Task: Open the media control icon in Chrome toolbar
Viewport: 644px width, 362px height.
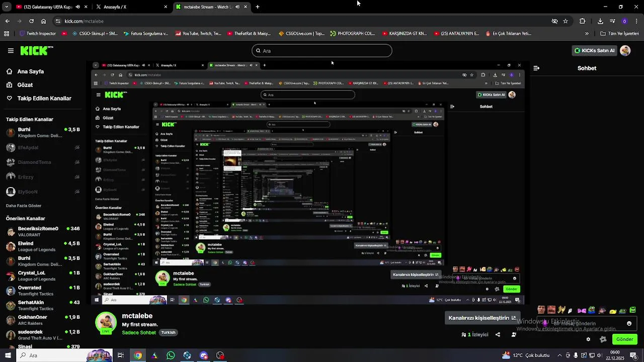Action: click(x=612, y=21)
